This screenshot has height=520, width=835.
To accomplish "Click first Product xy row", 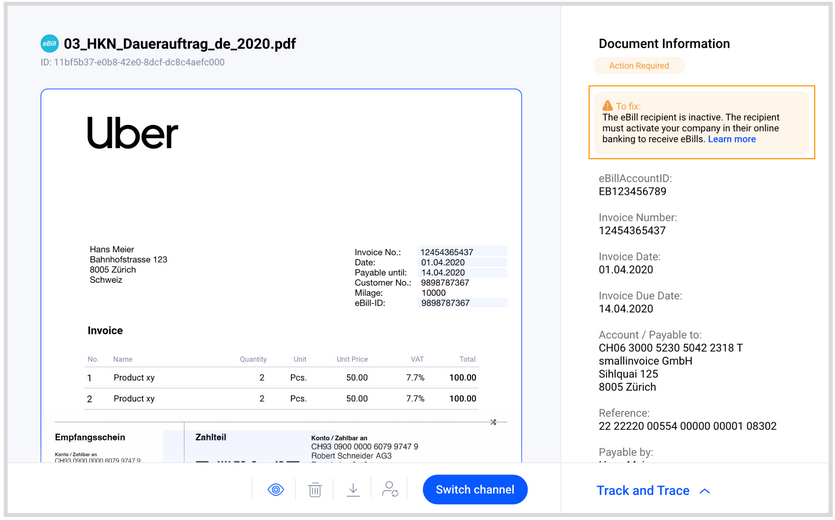I will [x=282, y=378].
